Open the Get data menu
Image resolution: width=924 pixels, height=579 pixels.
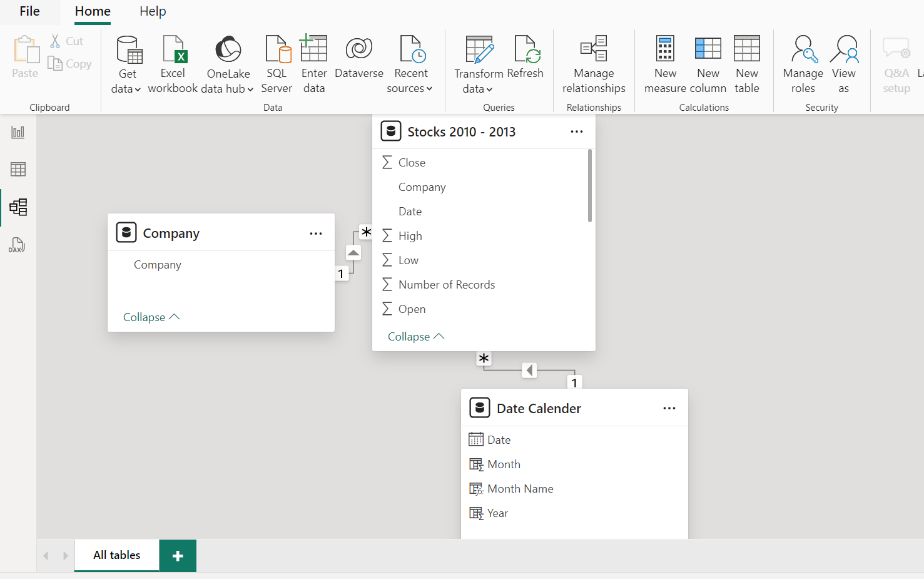click(x=127, y=64)
